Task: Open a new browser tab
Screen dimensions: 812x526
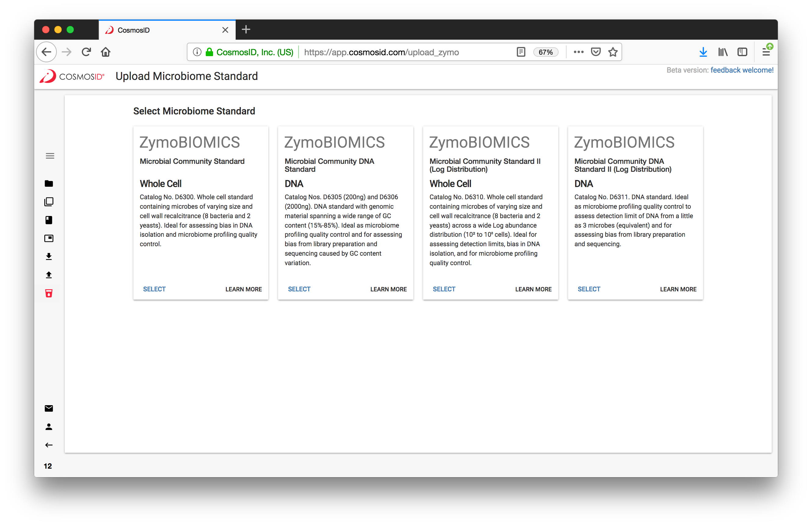Action: (x=246, y=30)
